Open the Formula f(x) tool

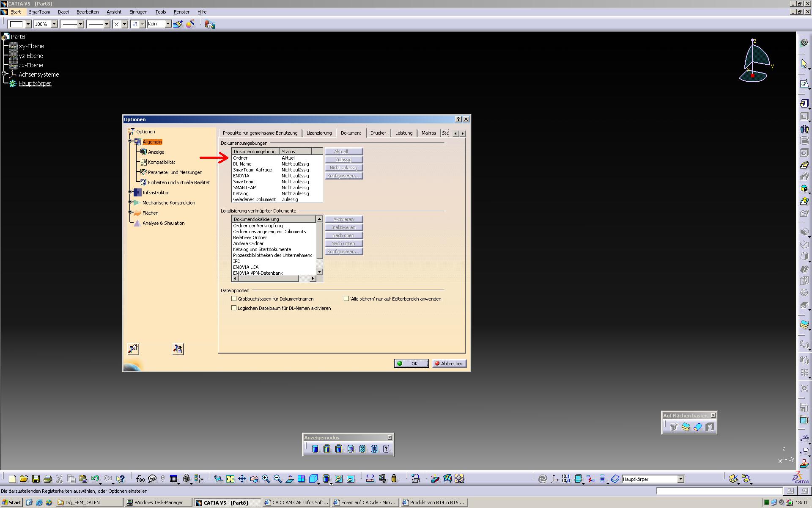[x=140, y=479]
